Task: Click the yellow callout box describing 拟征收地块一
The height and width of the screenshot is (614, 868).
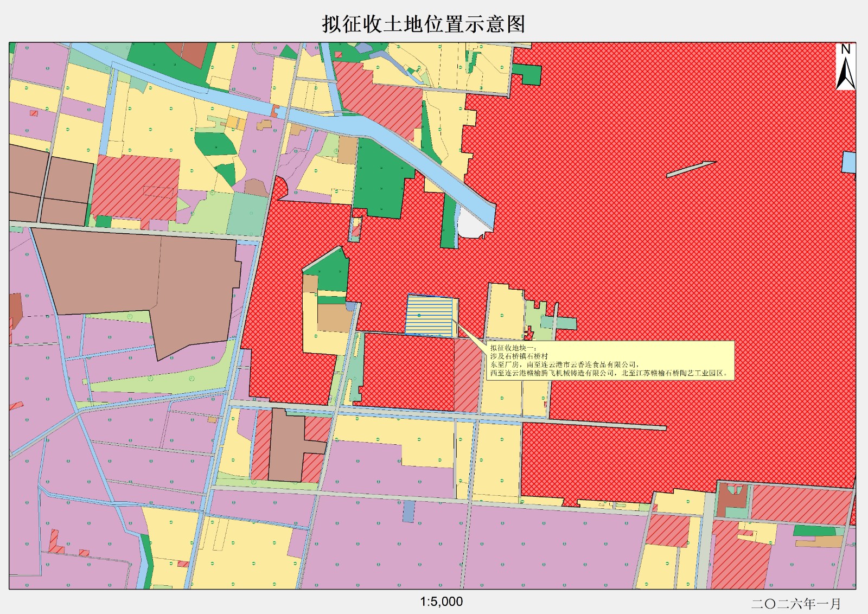Action: click(x=609, y=361)
